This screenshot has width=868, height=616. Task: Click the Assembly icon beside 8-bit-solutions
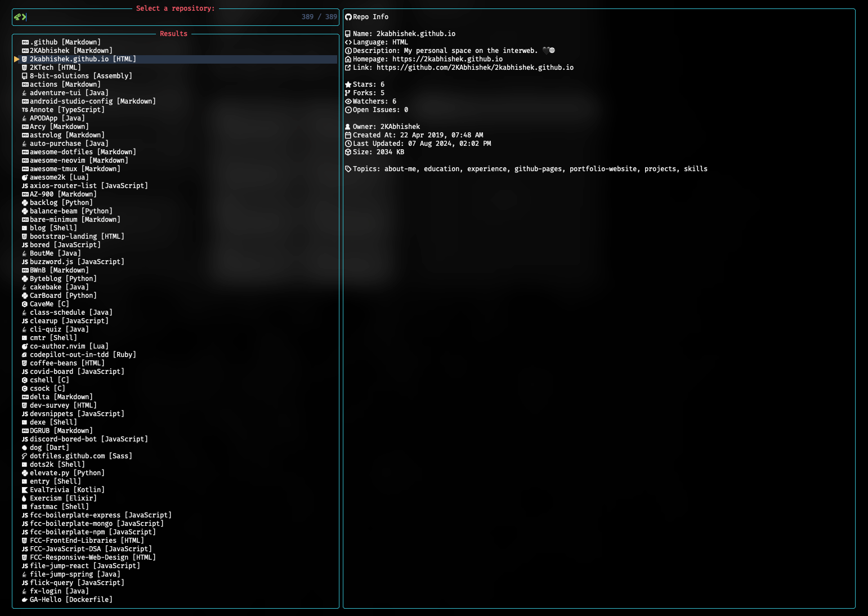(x=25, y=76)
